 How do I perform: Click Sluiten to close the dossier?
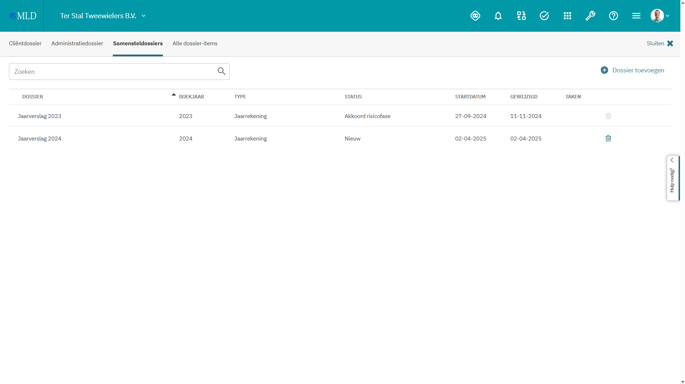coord(660,43)
